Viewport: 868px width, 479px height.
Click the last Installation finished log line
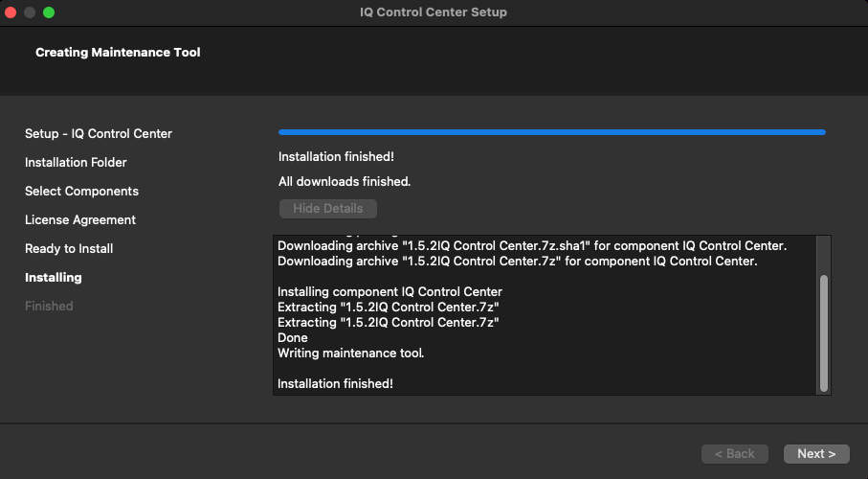(x=335, y=383)
